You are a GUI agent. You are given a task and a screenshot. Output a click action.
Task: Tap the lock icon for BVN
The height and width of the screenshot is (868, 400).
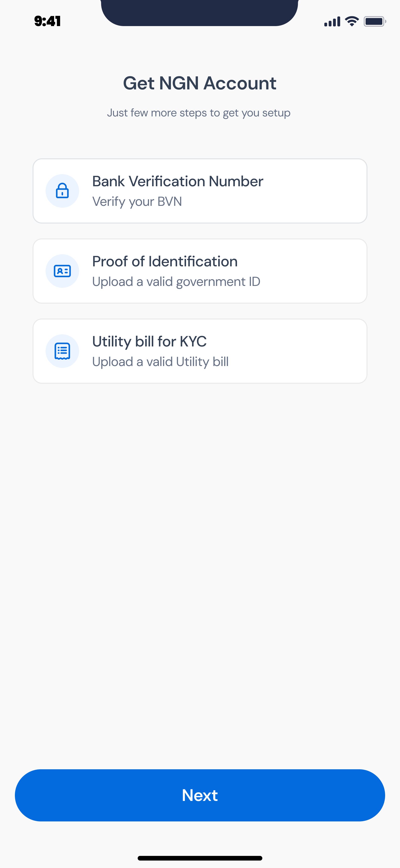click(x=62, y=191)
